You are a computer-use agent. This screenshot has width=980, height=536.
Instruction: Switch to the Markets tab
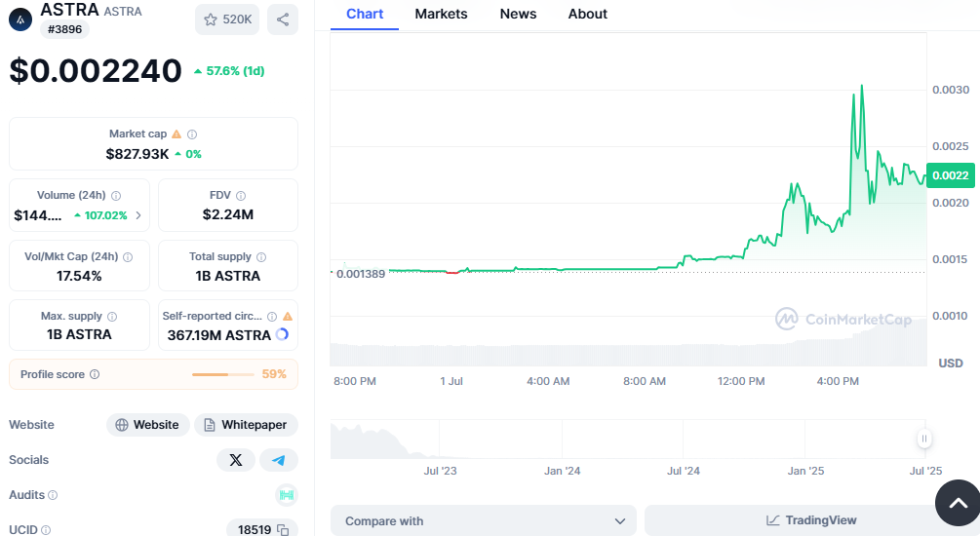click(442, 14)
